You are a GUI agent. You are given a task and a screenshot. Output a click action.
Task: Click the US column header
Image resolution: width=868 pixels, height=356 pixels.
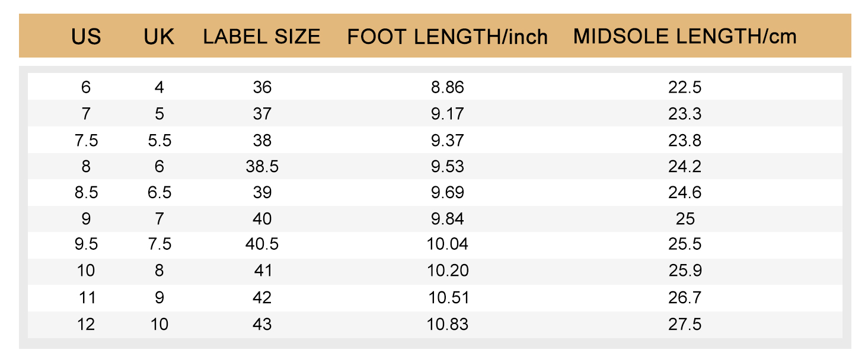[87, 37]
